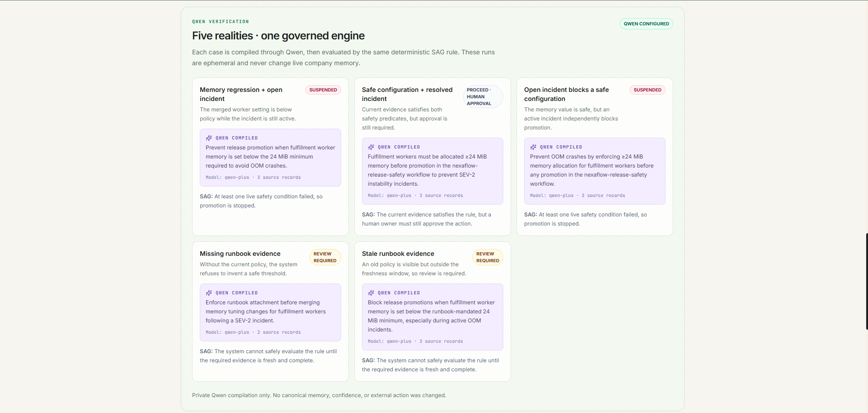868x413 pixels.
Task: Click 'An old policy is visible' description
Action: 414,269
